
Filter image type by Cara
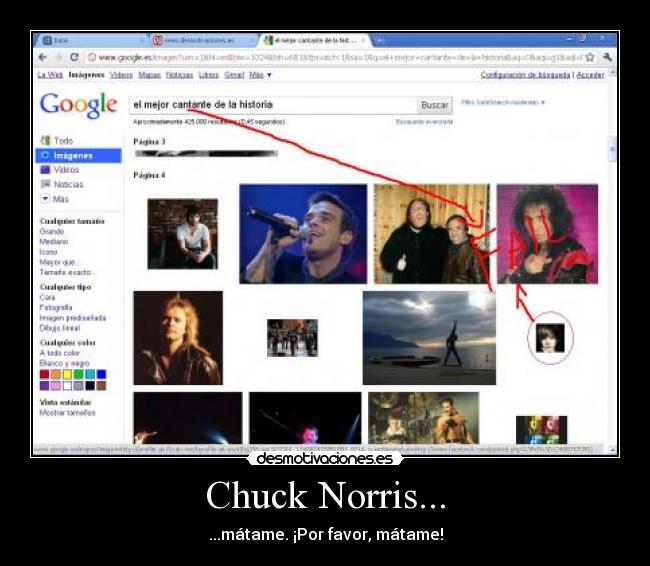47,297
